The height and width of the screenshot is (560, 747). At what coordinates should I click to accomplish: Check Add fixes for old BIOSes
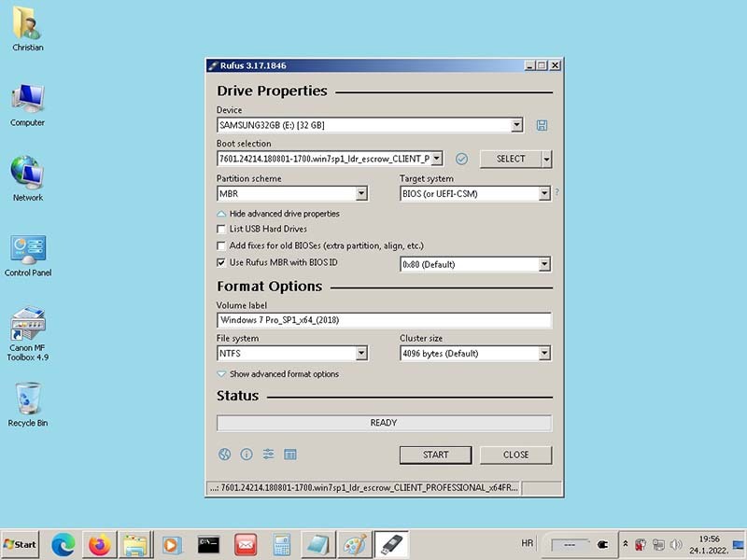tap(221, 245)
